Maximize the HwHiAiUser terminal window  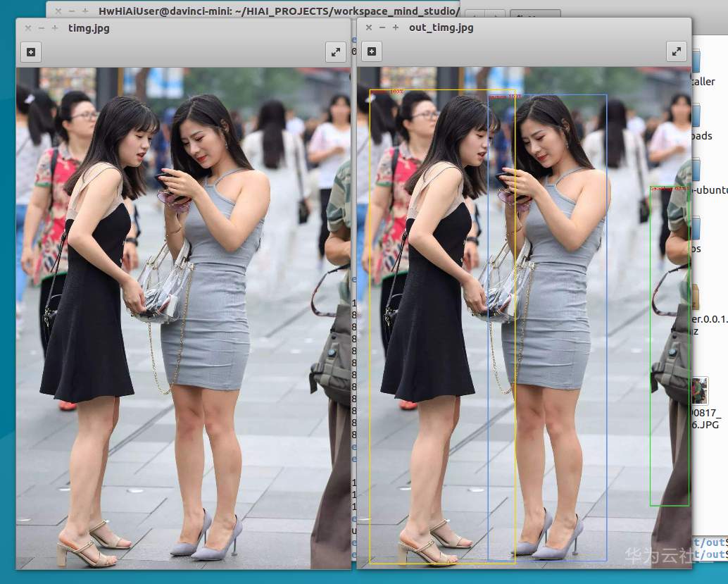[85, 11]
